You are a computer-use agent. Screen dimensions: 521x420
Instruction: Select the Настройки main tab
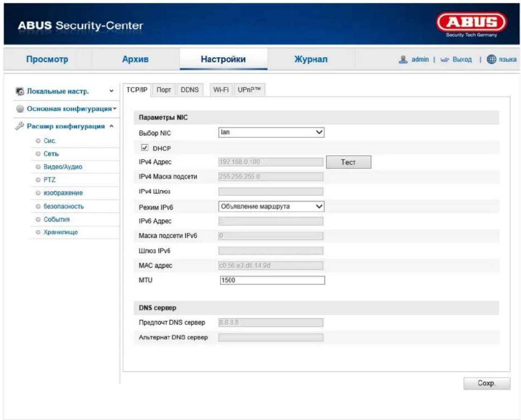(223, 59)
